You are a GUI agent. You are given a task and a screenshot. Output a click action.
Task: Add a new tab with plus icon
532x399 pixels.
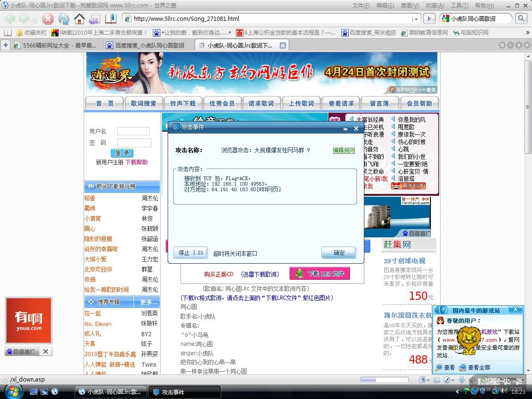coord(6,45)
